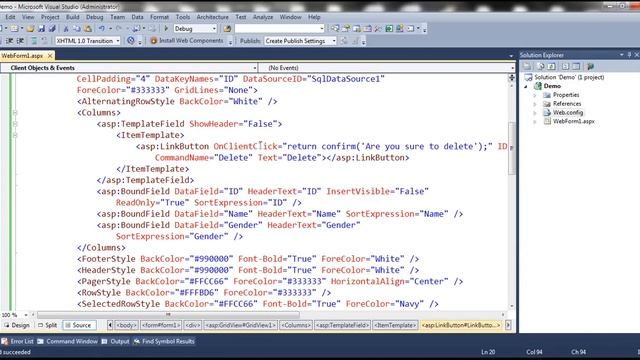640x360 pixels.
Task: Open the Architecture menu
Action: point(213,17)
